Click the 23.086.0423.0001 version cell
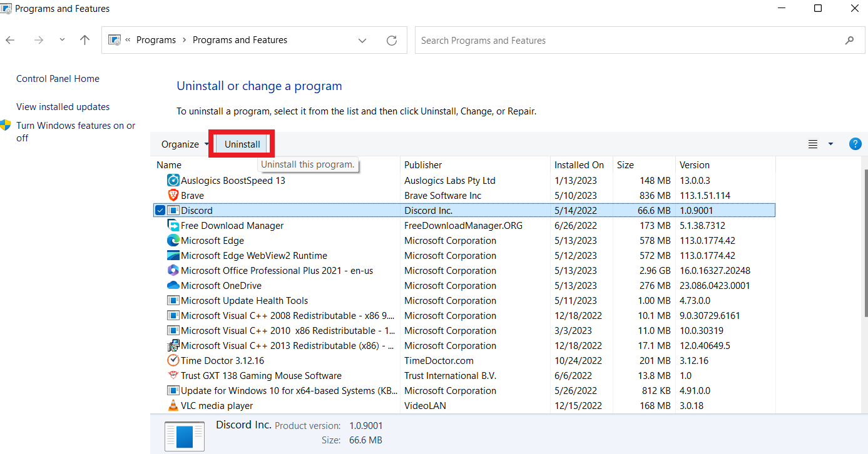This screenshot has width=868, height=454. point(715,285)
